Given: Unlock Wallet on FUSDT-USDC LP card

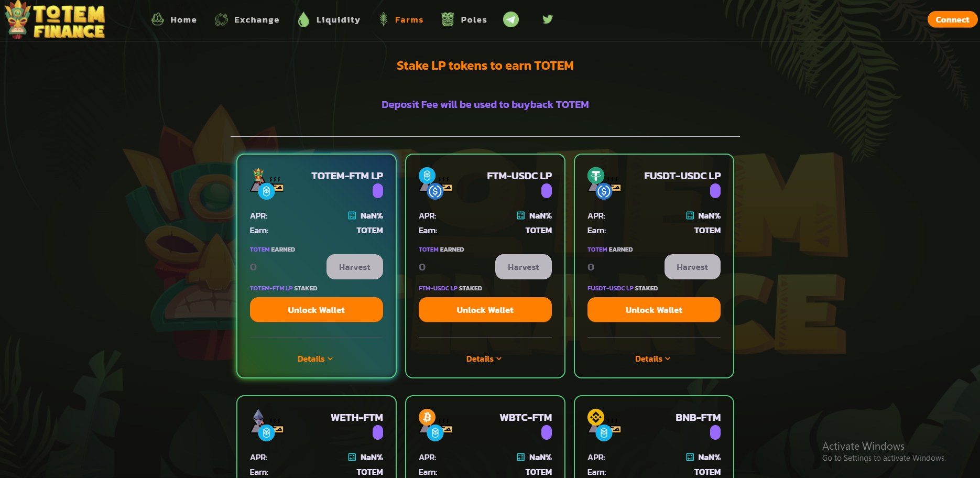Looking at the screenshot, I should point(654,310).
